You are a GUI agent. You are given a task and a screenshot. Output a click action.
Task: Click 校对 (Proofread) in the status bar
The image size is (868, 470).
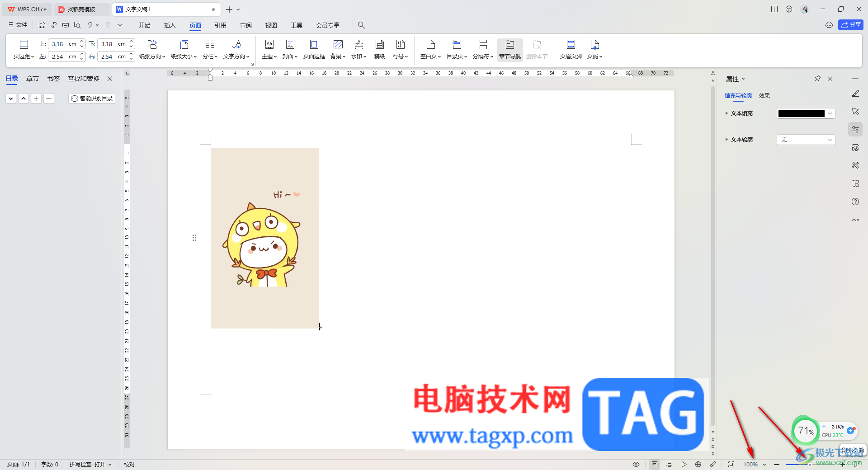pos(129,465)
